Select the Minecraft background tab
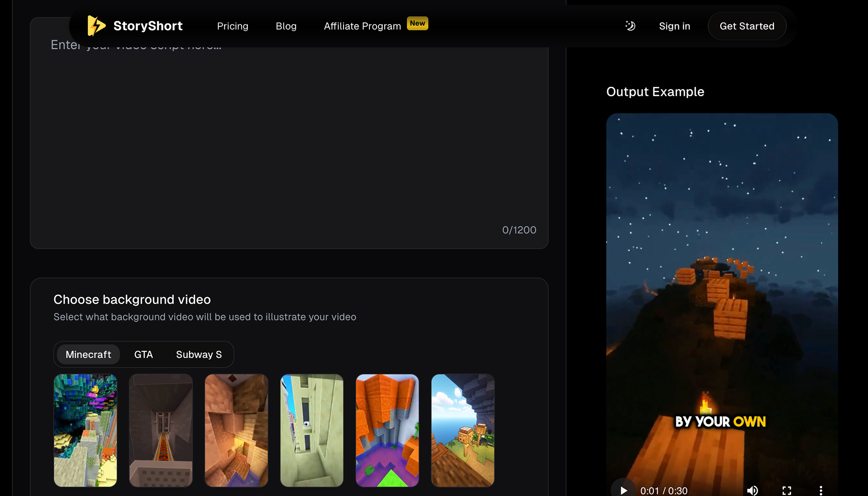This screenshot has height=496, width=868. pyautogui.click(x=88, y=355)
